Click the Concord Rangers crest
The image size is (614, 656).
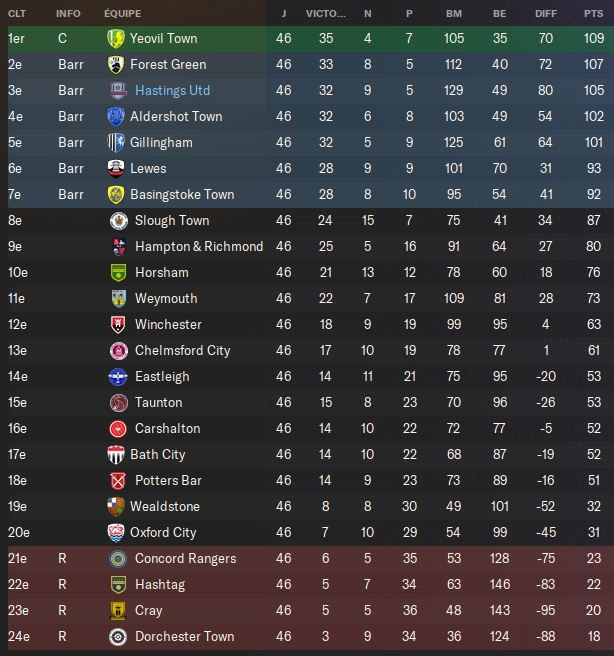[118, 558]
